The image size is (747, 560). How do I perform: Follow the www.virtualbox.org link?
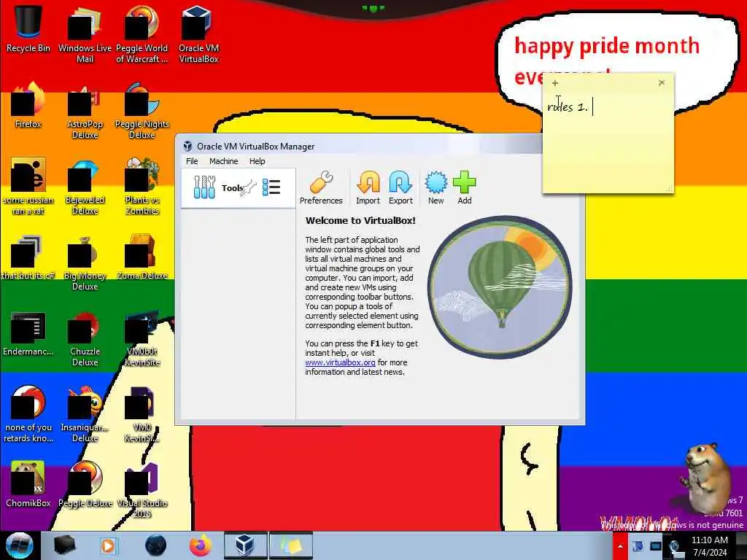(340, 362)
